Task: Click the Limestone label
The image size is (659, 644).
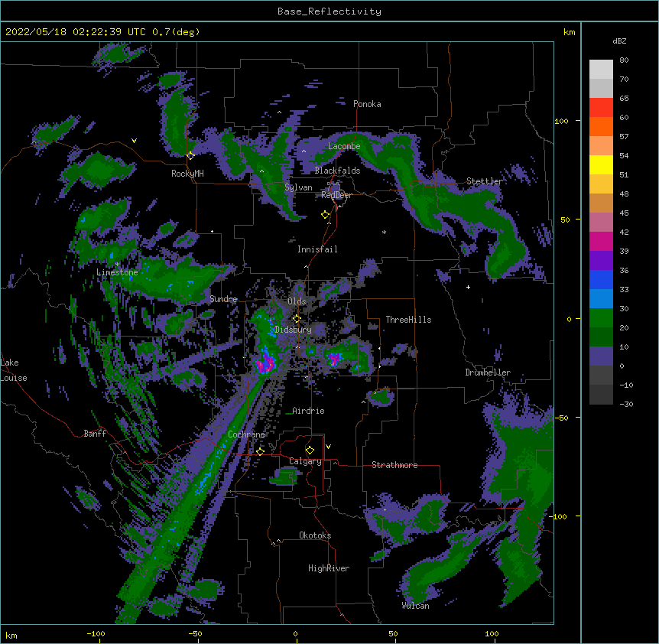Action: (117, 272)
